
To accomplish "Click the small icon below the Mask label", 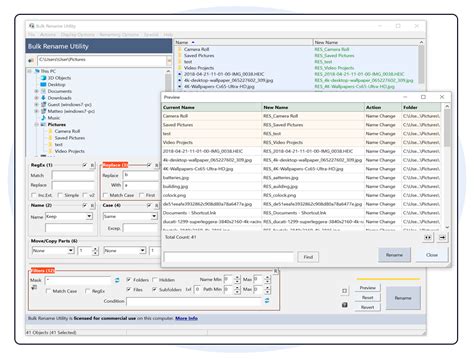I will (x=34, y=288).
